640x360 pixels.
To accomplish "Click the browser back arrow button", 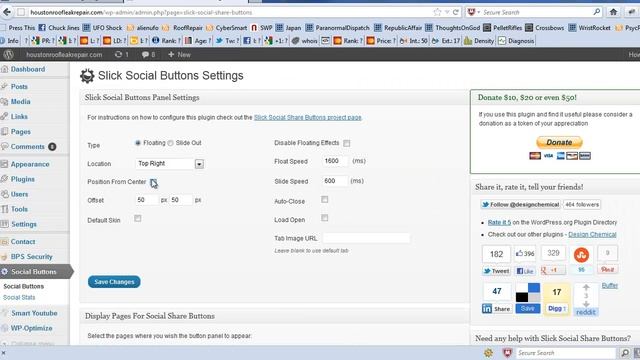I will [x=7, y=12].
